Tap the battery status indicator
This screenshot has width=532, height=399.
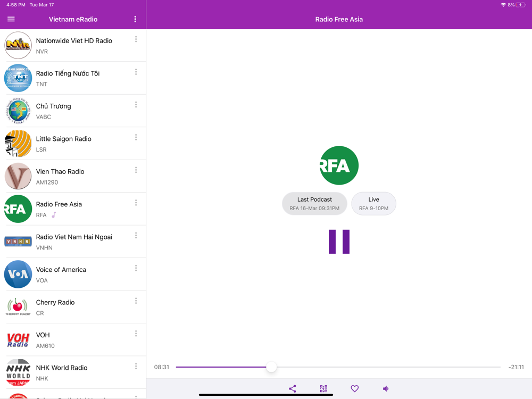pos(521,5)
